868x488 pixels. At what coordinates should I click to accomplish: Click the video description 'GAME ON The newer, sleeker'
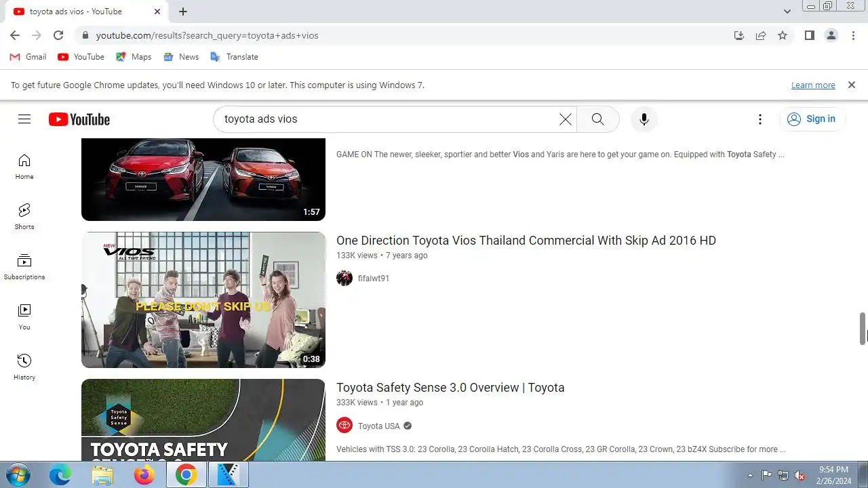point(560,155)
